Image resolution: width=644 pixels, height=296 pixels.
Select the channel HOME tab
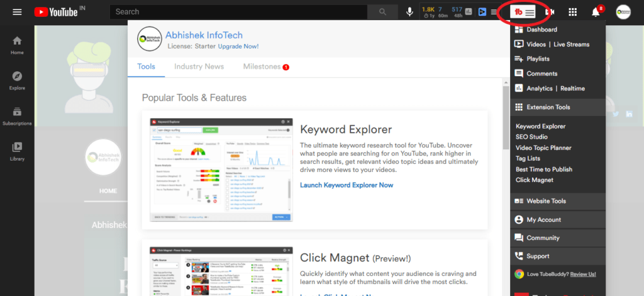pyautogui.click(x=108, y=191)
